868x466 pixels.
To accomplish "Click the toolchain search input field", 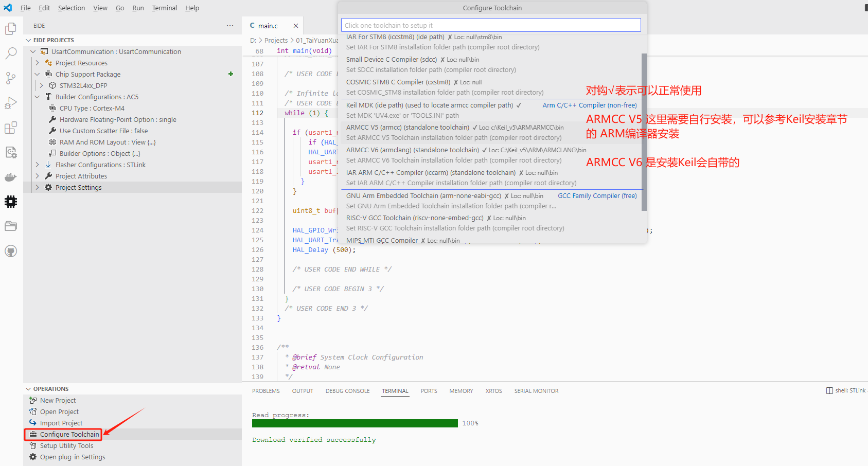I will (x=491, y=25).
